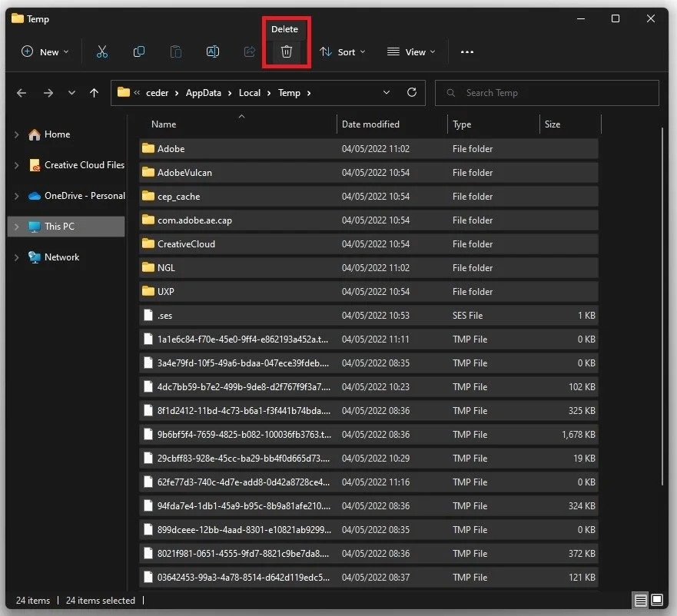
Task: Click the Search Temp input field
Action: point(547,93)
